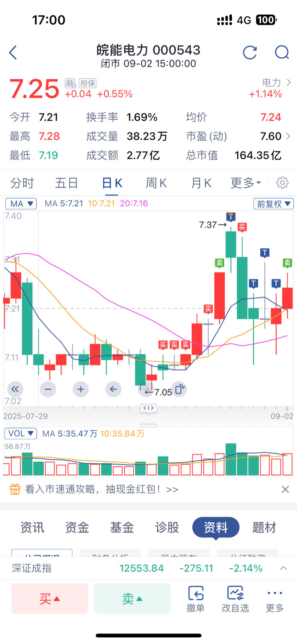Jump to earliest data double-arrow icon
The image size is (297, 644).
15,389
